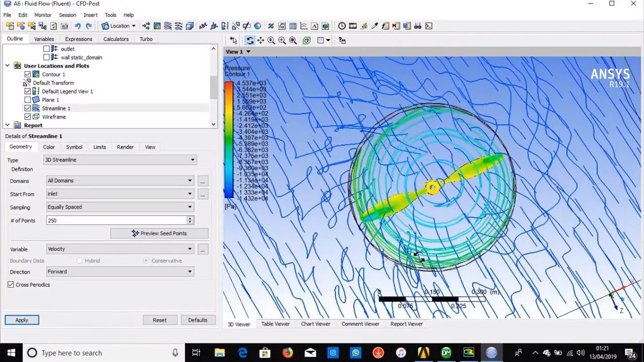Insert a Volume Rendering from the toolbar
This screenshot has height=362, width=644.
click(x=190, y=26)
